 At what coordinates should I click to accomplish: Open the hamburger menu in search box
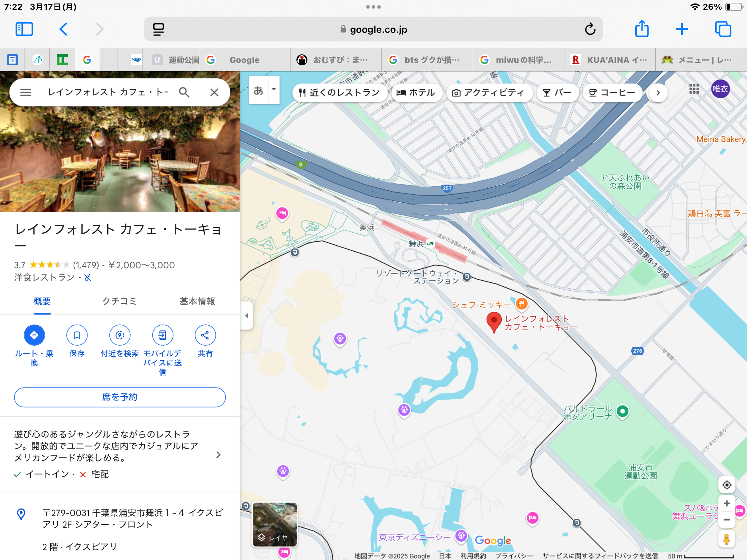[26, 92]
